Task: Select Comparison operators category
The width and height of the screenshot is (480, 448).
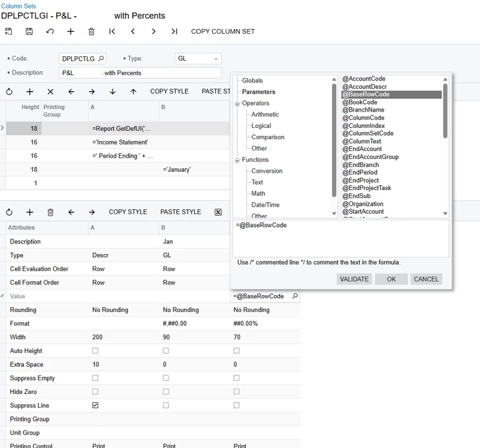Action: coord(268,137)
